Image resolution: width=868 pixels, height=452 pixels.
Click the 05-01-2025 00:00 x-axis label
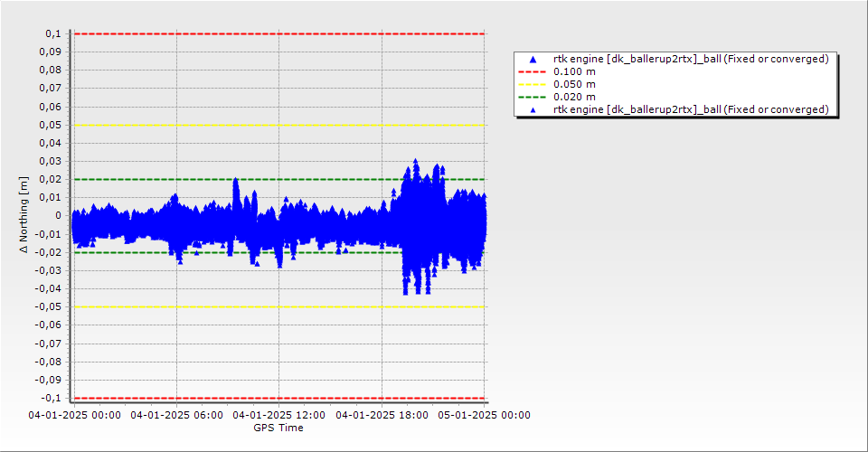[x=484, y=416]
